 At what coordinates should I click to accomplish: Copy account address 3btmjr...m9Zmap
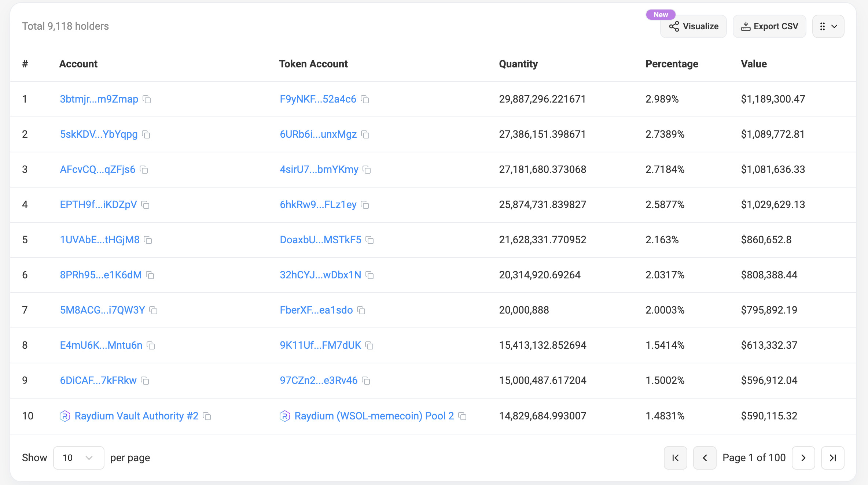[x=147, y=99]
